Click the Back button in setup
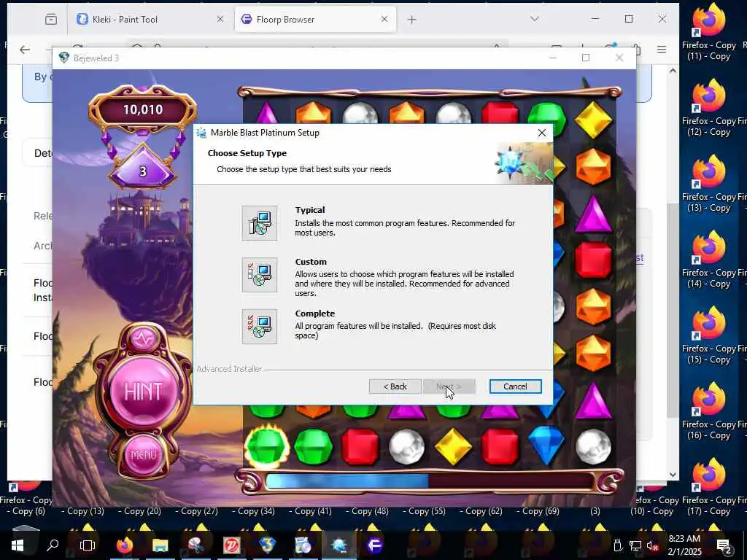This screenshot has height=560, width=747. click(395, 386)
